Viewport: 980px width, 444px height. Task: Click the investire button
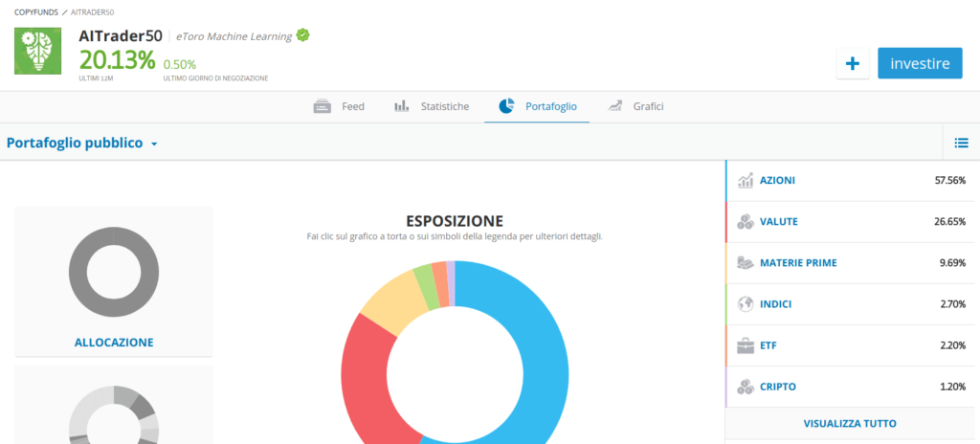(920, 63)
